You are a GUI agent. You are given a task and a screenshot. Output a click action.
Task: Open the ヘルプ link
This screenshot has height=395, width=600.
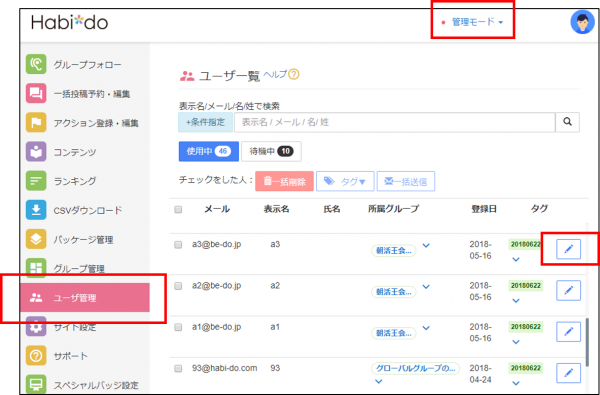275,75
